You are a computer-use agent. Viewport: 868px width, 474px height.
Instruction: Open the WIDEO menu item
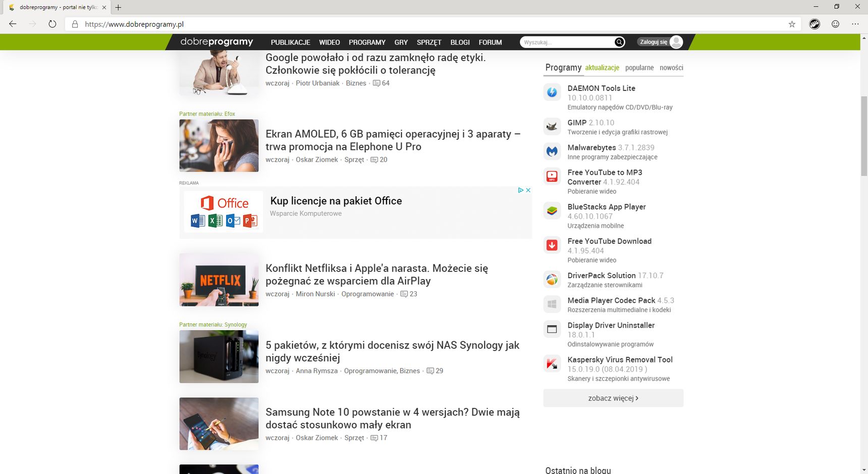point(330,42)
